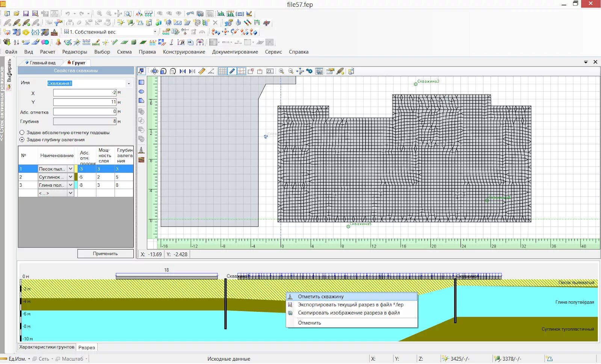Click the sort A-Z icon

[x=16, y=42]
